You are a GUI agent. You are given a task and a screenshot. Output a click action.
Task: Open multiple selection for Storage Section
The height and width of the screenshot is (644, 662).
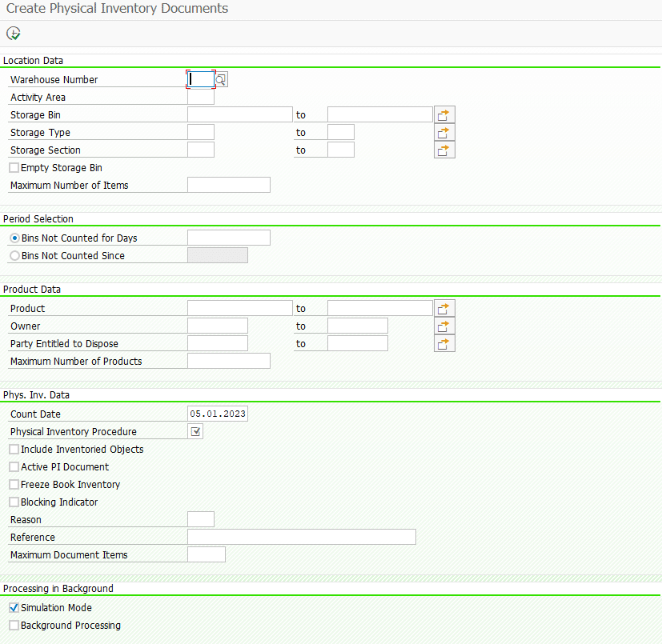click(444, 150)
